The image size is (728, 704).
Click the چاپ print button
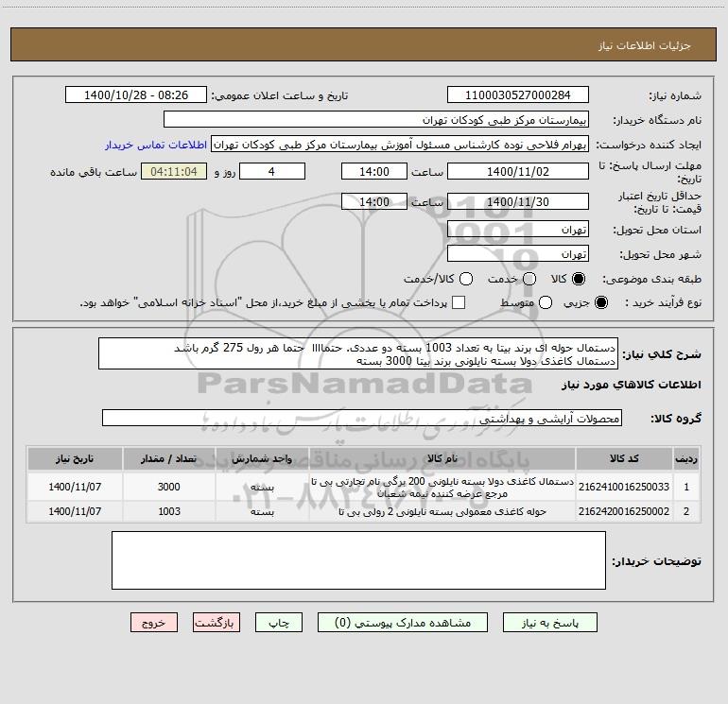(x=280, y=623)
